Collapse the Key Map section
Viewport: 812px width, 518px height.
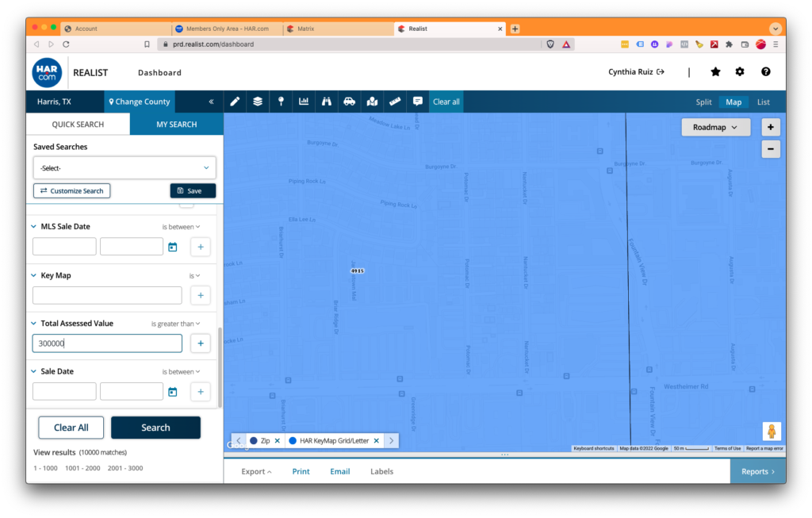[33, 275]
